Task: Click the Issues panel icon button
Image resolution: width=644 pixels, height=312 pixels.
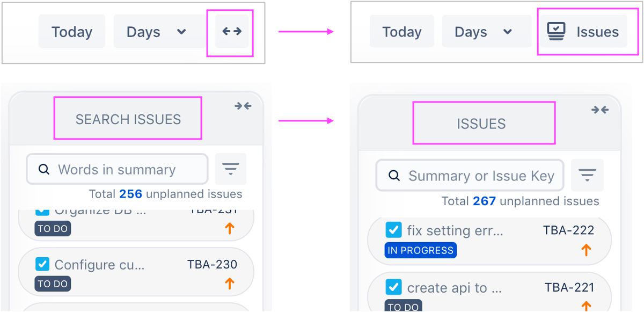Action: pos(583,32)
